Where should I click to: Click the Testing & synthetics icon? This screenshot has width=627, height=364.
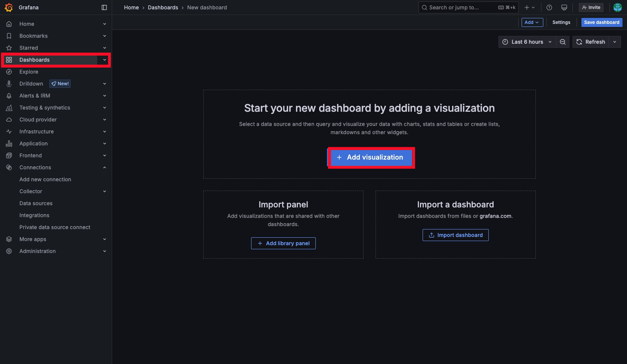click(9, 108)
